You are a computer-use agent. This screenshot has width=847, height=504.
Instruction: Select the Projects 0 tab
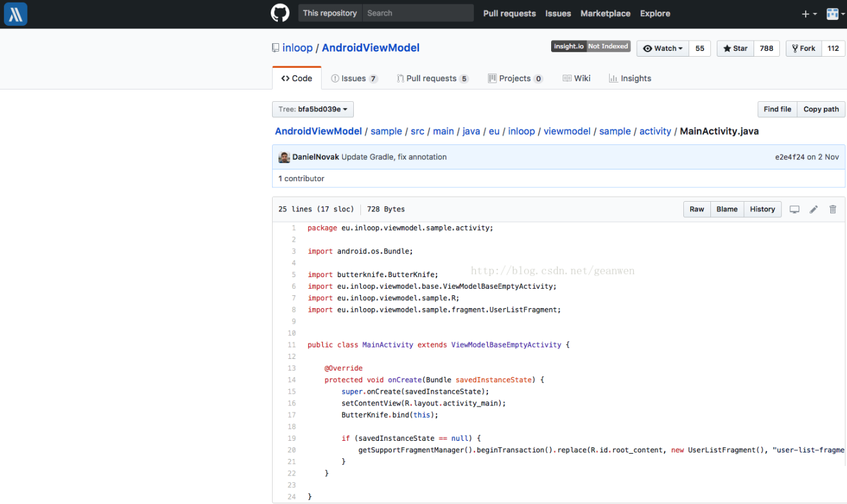(516, 78)
